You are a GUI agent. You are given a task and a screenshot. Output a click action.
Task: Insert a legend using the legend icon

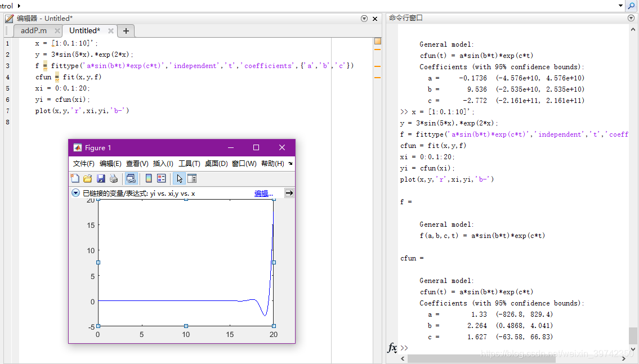[160, 178]
